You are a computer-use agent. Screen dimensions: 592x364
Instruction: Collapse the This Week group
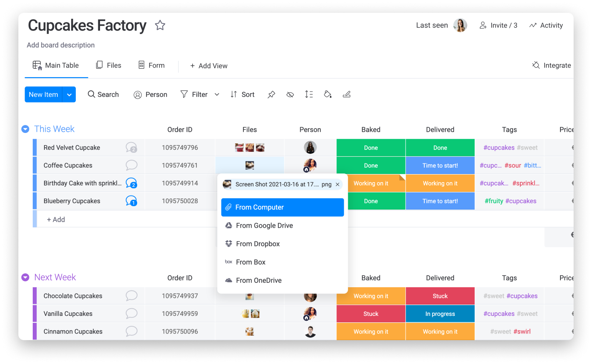[25, 129]
